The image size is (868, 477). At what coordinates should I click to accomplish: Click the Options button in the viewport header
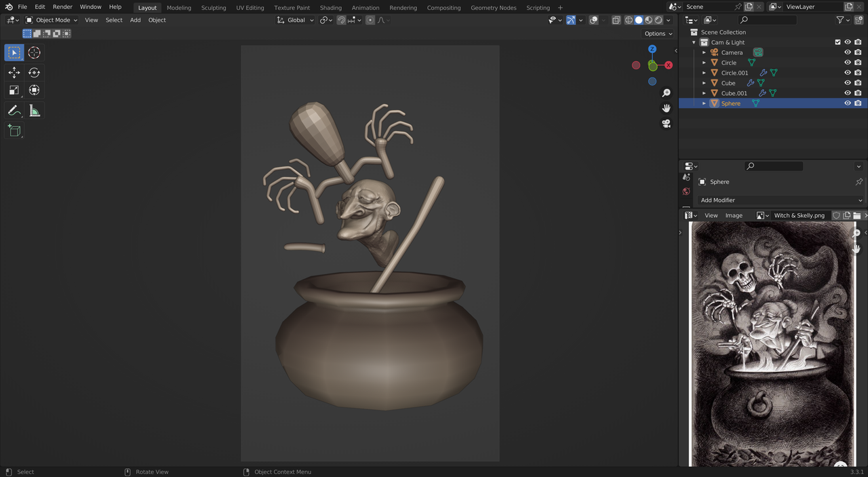coord(656,33)
